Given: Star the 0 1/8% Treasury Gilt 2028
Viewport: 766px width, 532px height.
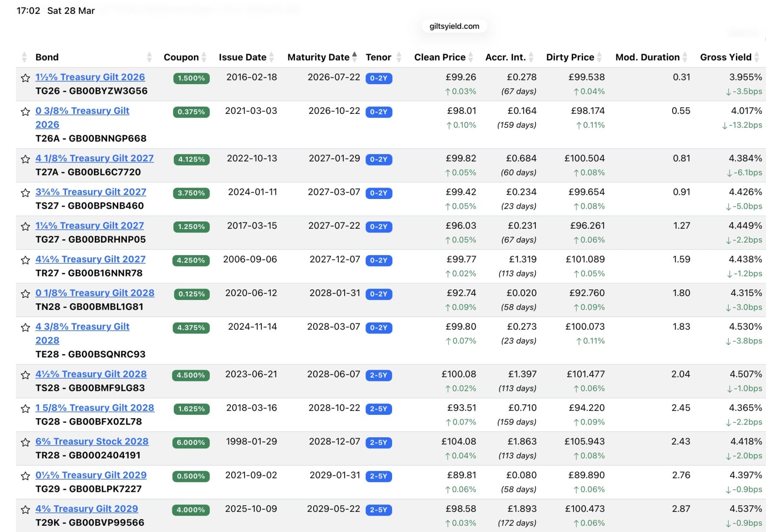Looking at the screenshot, I should (25, 294).
